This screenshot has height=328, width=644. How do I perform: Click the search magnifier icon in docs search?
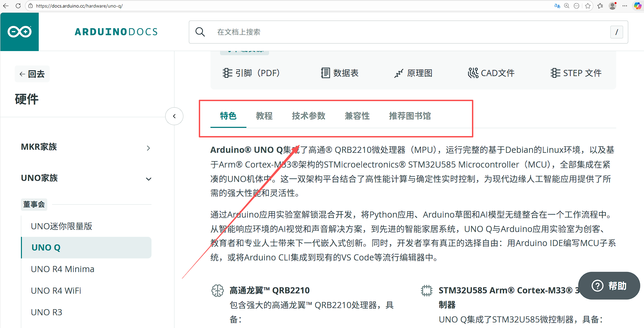click(200, 32)
